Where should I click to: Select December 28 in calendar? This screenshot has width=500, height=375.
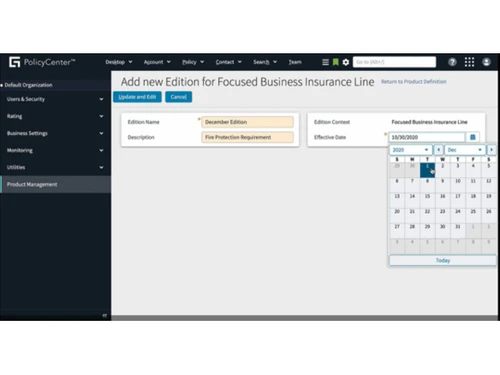(x=412, y=230)
